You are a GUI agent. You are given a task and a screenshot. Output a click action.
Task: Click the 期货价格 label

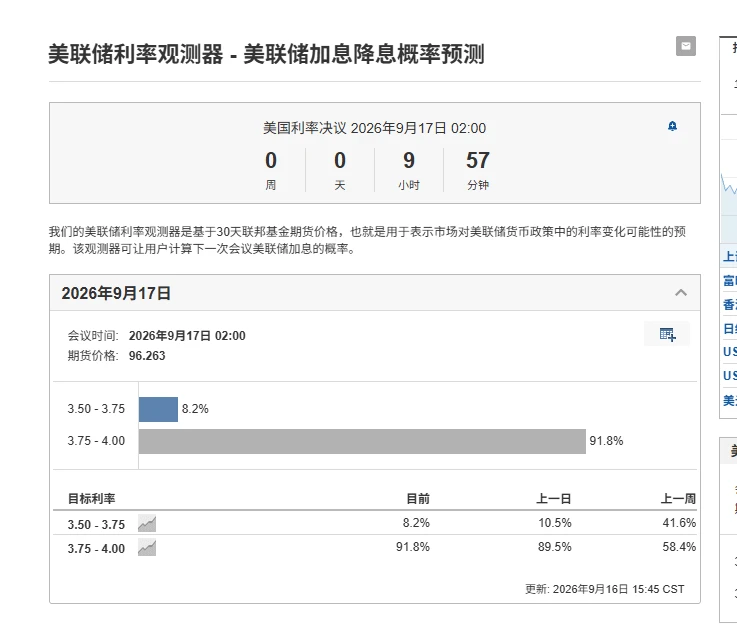pos(93,355)
